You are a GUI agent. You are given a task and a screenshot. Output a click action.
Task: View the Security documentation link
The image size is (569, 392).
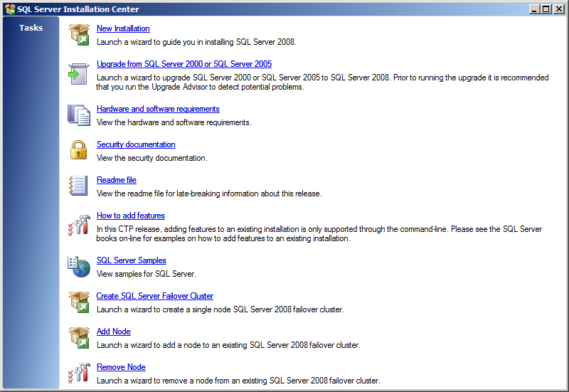(136, 144)
